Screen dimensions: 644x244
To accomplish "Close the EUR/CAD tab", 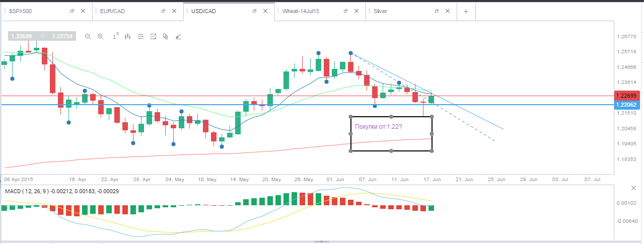I will 174,11.
